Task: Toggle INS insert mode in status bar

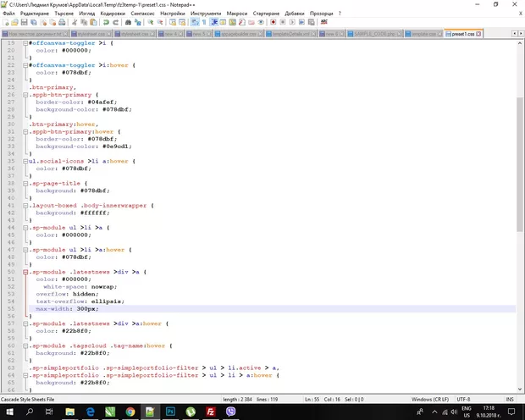Action: coord(509,399)
